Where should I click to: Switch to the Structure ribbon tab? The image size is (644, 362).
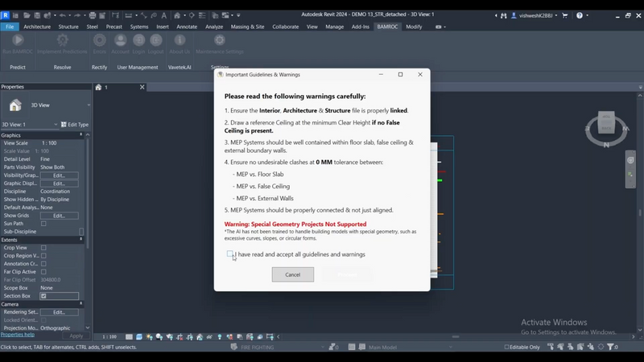68,27
